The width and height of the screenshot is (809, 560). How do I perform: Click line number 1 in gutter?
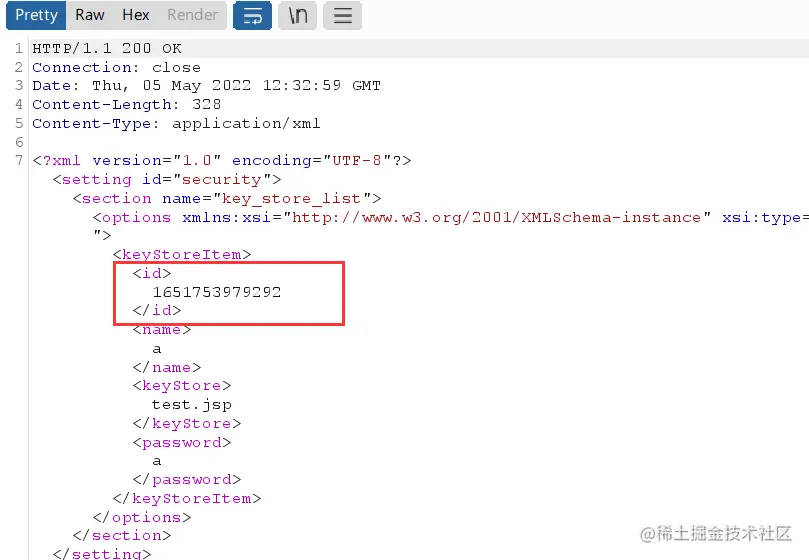(x=19, y=49)
